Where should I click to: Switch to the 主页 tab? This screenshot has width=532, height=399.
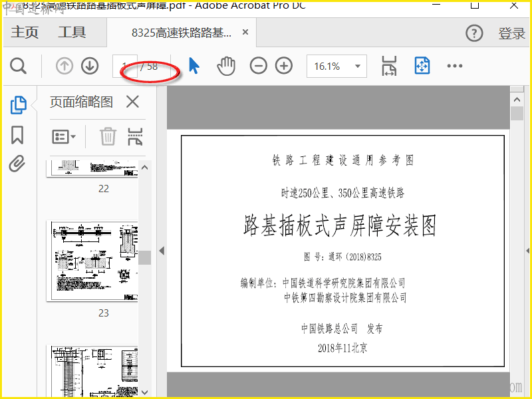click(25, 32)
